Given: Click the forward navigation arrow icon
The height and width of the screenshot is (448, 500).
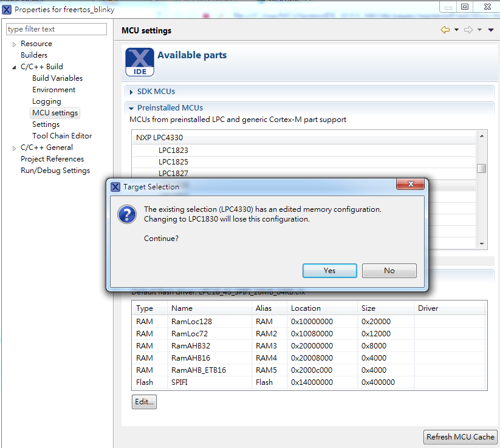Looking at the screenshot, I should click(x=468, y=30).
